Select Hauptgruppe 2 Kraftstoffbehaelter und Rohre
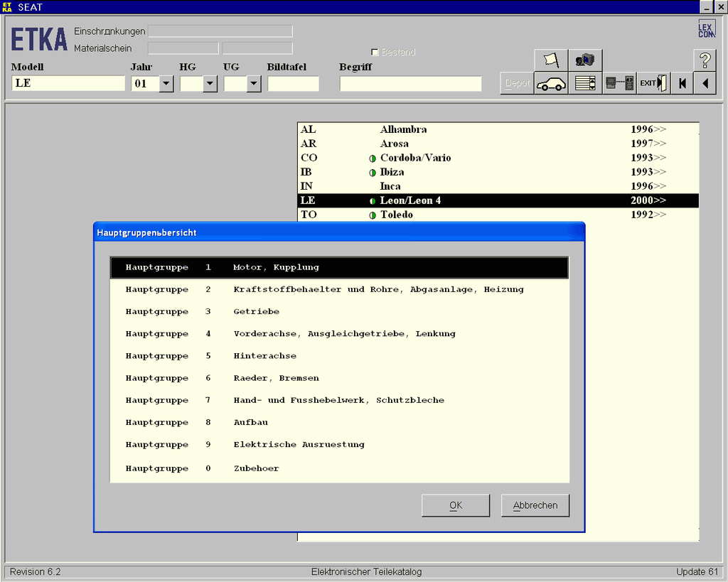Viewport: 728px width, 582px height. [339, 290]
